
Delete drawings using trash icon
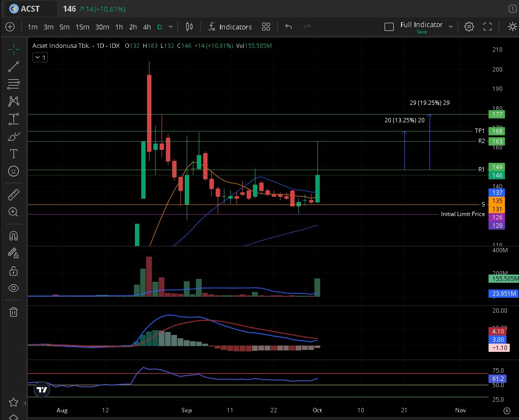click(x=14, y=312)
